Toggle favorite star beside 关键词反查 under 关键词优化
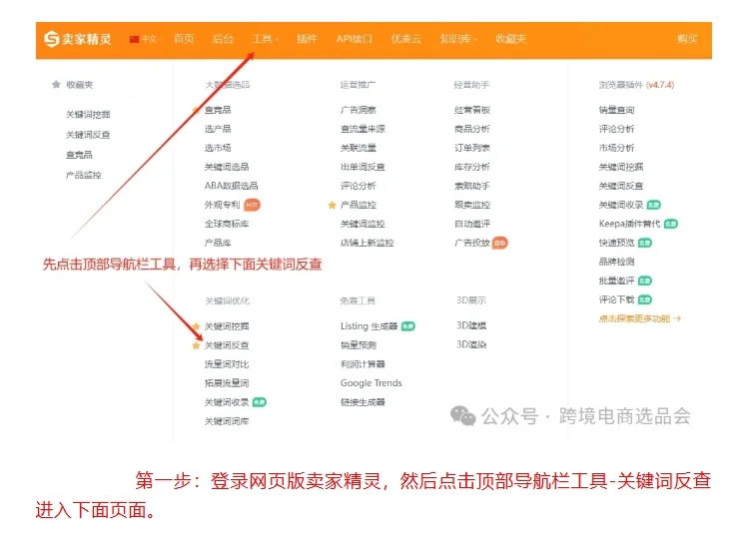The width and height of the screenshot is (736, 560). (196, 345)
